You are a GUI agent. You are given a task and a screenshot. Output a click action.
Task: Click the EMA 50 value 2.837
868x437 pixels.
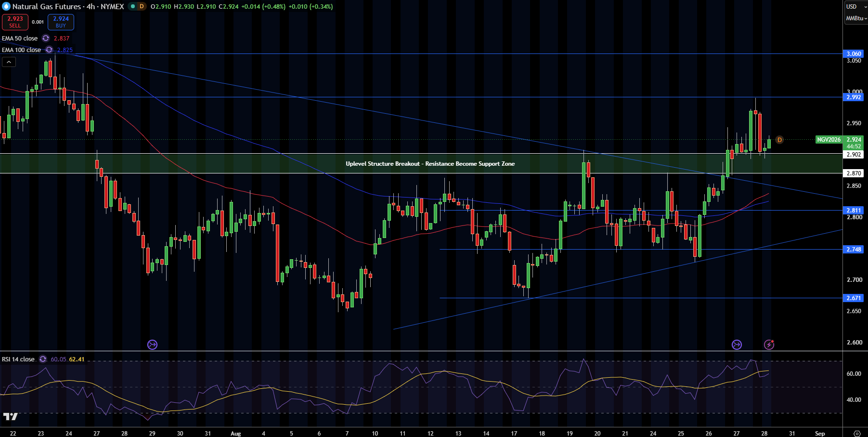pos(62,38)
